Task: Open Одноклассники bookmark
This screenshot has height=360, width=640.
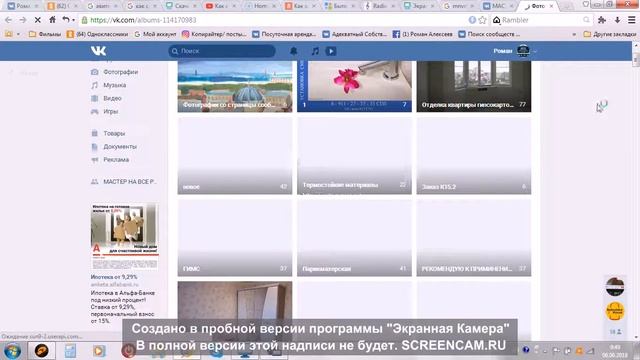Action: pyautogui.click(x=97, y=34)
